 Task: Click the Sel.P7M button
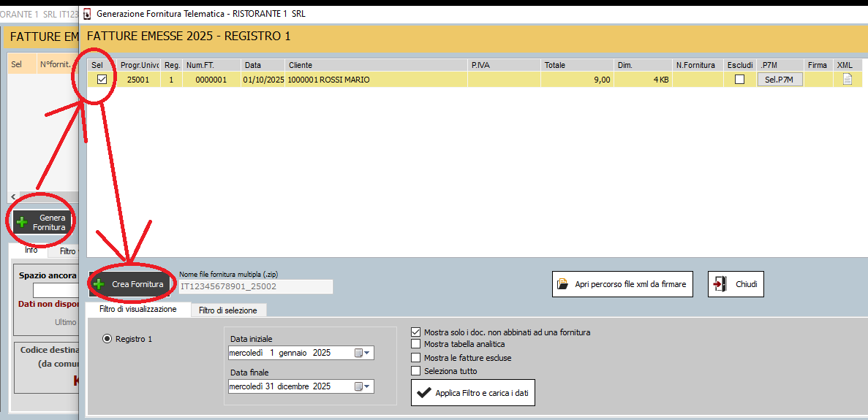(x=779, y=80)
